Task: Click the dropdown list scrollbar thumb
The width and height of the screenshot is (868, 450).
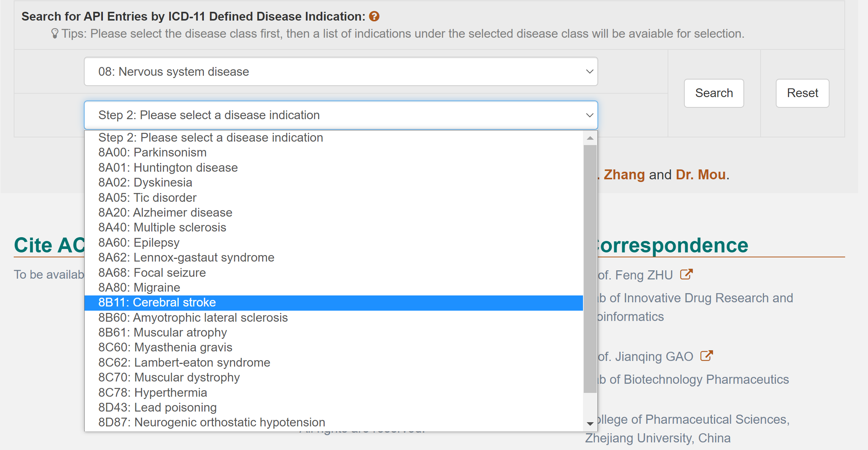Action: 590,268
